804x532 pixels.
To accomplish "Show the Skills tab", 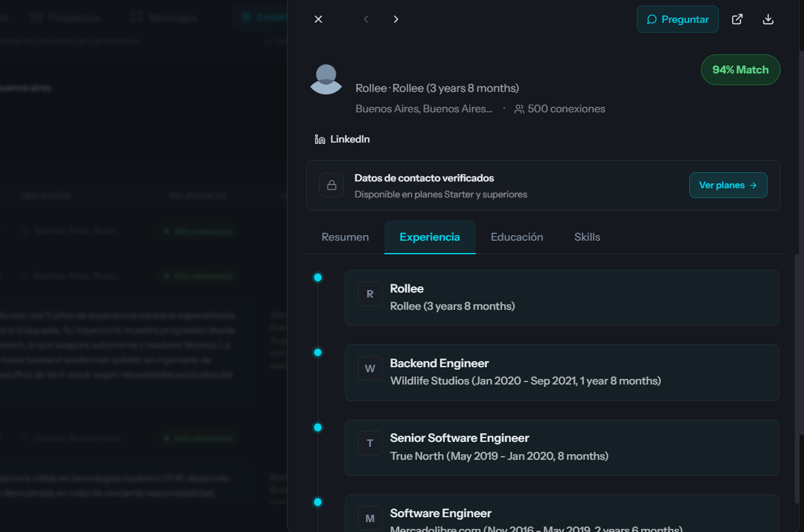I will [x=587, y=237].
